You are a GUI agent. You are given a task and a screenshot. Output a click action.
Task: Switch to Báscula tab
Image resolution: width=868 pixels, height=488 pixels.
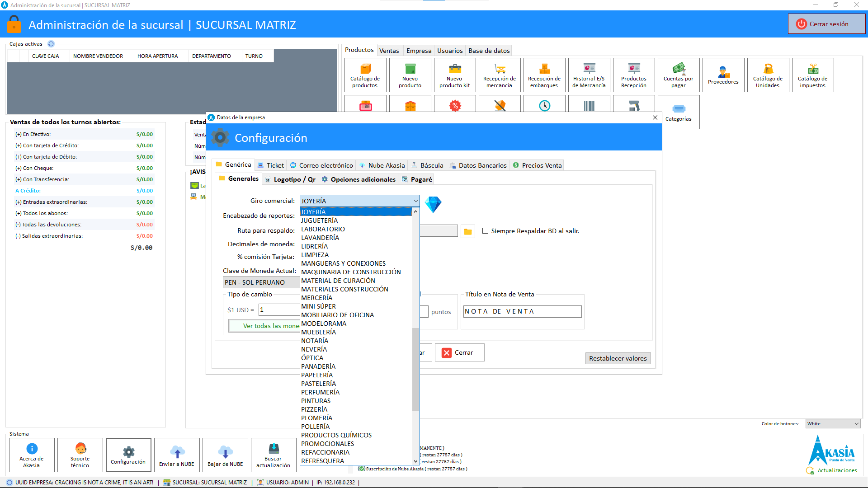427,165
